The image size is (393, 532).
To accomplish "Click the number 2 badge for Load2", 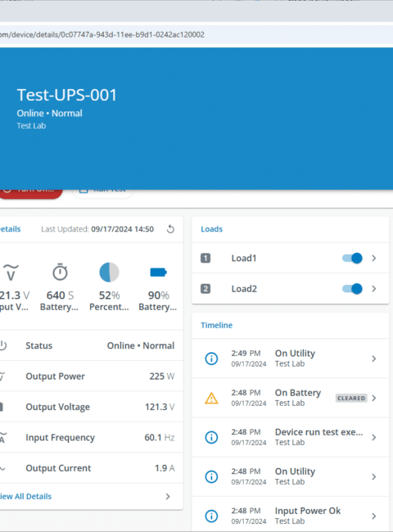I will (x=206, y=289).
